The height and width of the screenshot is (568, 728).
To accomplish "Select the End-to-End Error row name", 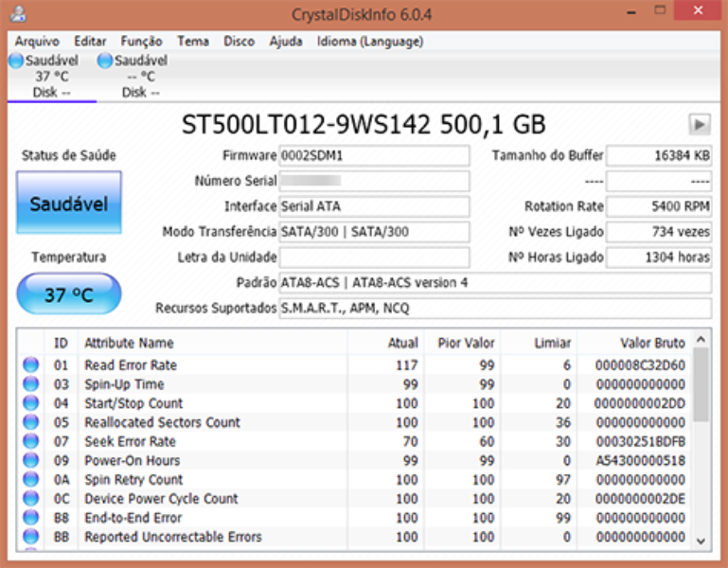I will tap(133, 518).
